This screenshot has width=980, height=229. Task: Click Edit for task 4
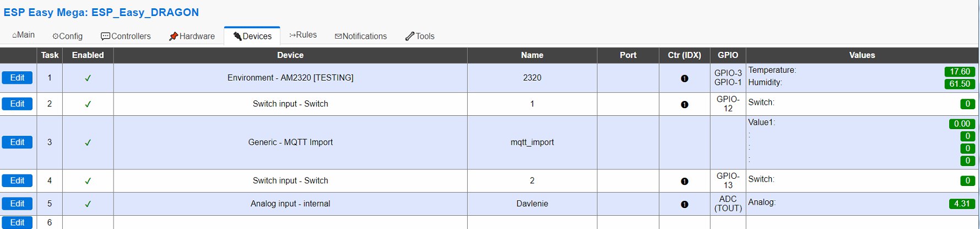coord(17,180)
